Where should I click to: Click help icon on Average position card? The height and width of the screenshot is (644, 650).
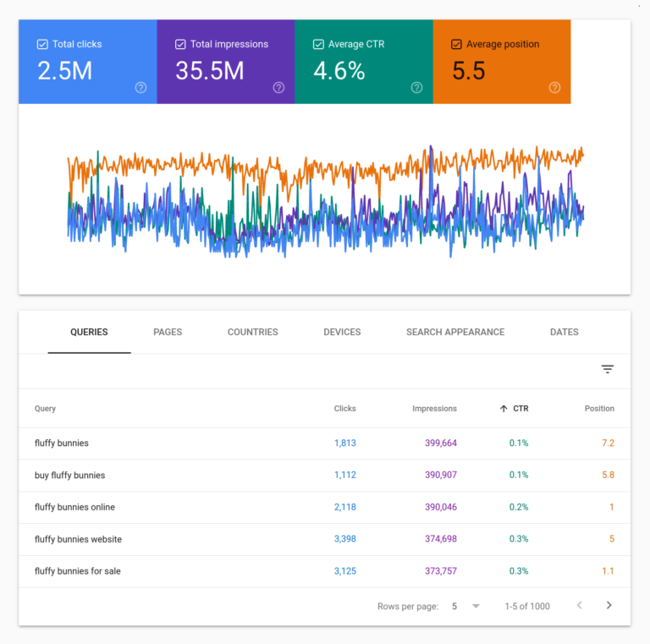pos(554,87)
